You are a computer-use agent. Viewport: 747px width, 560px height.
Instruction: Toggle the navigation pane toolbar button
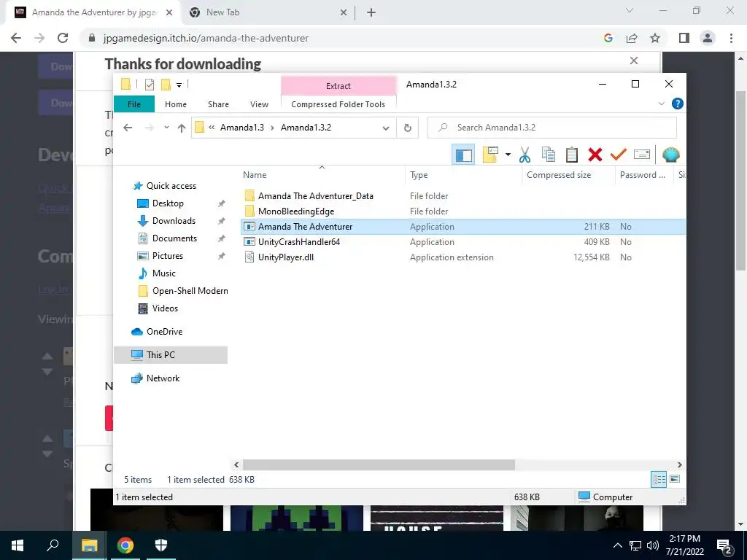463,155
